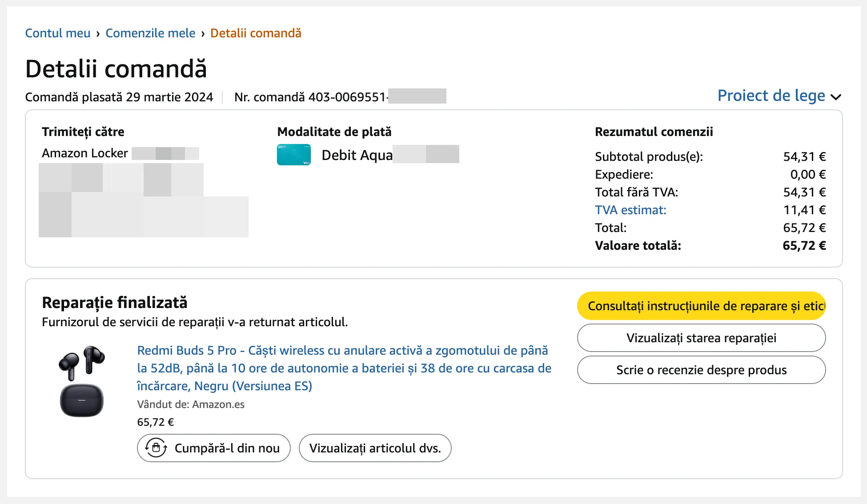867x504 pixels.
Task: Select Scrie o recenzie despre produs
Action: point(701,370)
